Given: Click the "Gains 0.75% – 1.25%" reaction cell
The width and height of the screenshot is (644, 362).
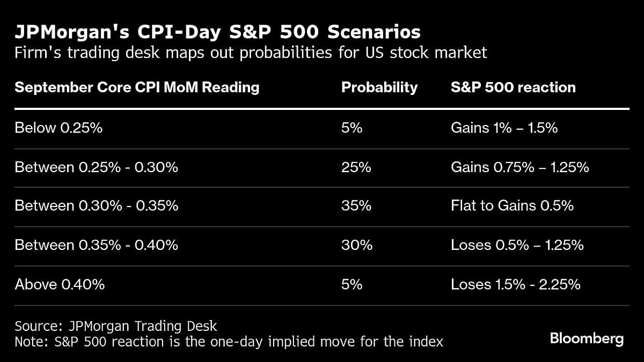Looking at the screenshot, I should [519, 167].
